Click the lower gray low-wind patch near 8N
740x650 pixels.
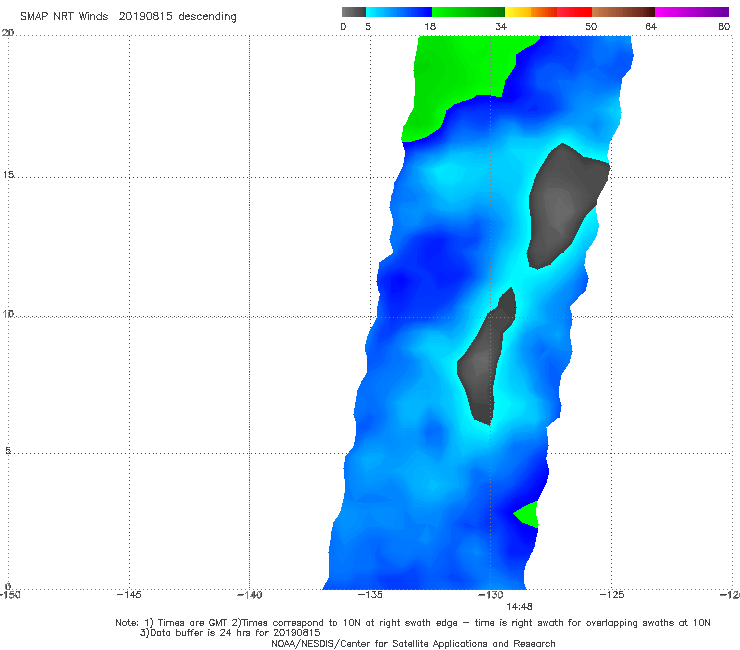pyautogui.click(x=484, y=363)
